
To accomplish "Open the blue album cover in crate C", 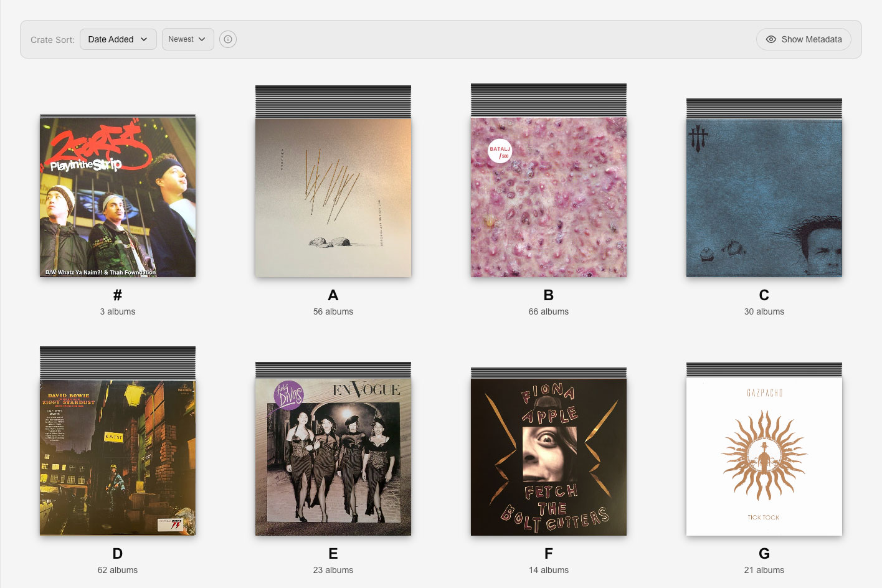I will [764, 197].
